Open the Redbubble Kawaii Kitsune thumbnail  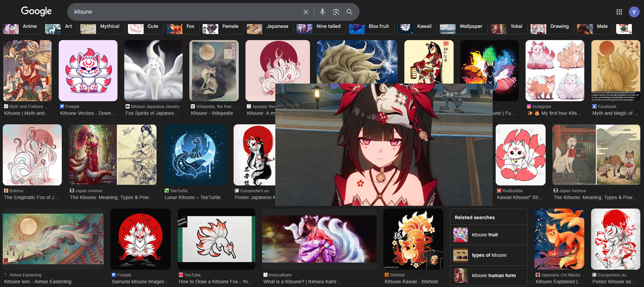click(x=520, y=155)
